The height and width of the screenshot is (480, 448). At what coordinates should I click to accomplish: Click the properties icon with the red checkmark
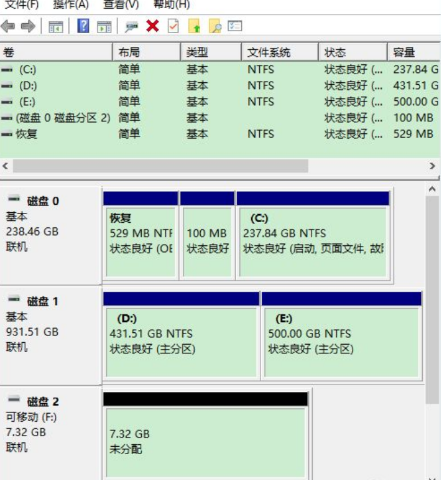pyautogui.click(x=173, y=26)
